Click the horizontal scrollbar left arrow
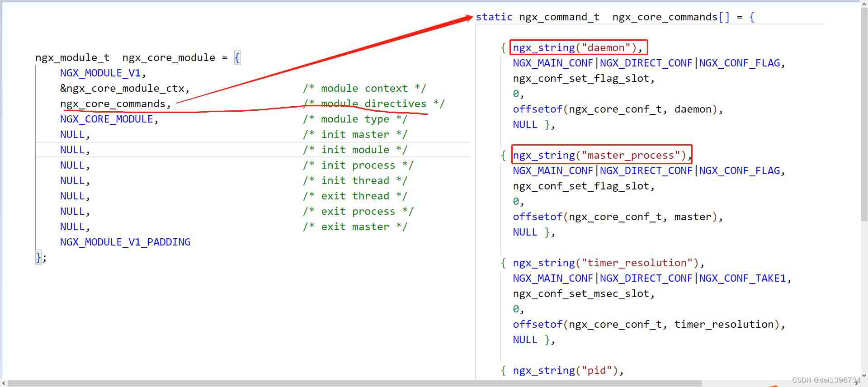Image resolution: width=868 pixels, height=387 pixels. (4, 383)
